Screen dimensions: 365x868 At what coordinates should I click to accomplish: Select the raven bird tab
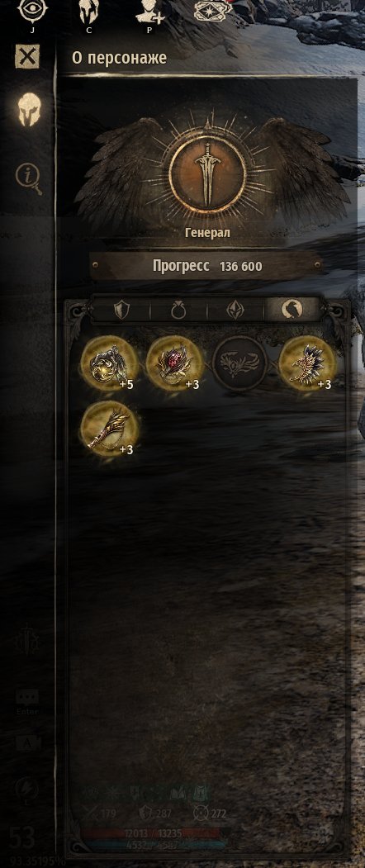(x=292, y=311)
